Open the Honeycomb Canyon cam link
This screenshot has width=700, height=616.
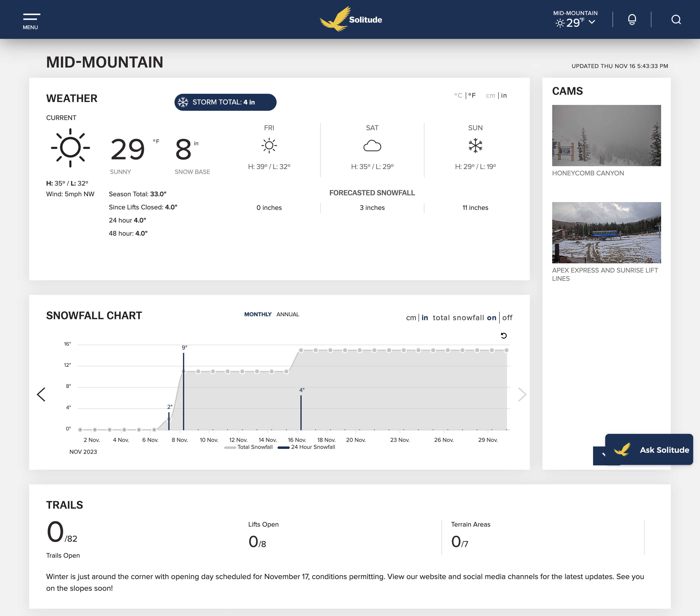tap(588, 173)
